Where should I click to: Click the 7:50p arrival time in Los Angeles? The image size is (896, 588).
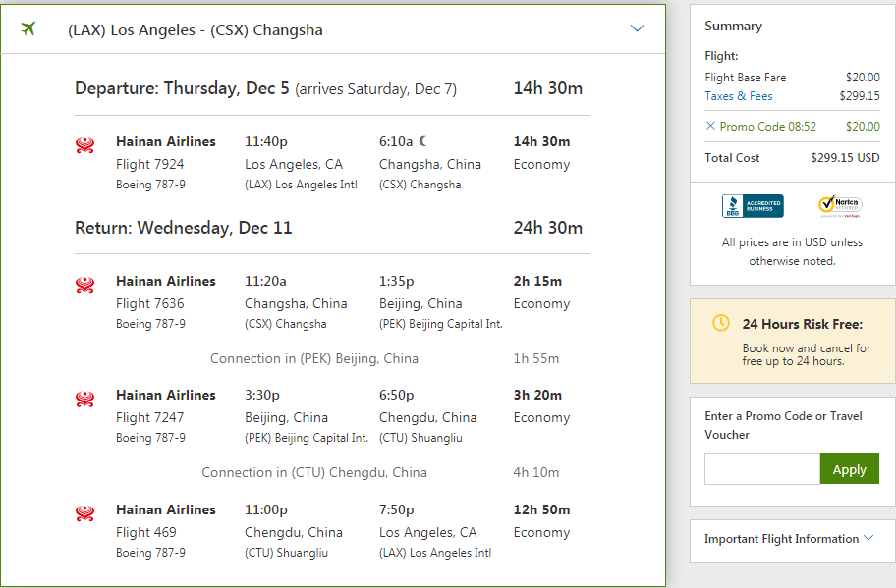[396, 509]
